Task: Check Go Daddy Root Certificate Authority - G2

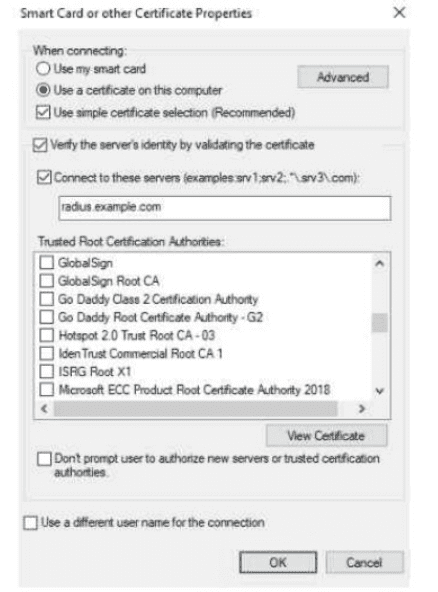Action: [x=46, y=317]
